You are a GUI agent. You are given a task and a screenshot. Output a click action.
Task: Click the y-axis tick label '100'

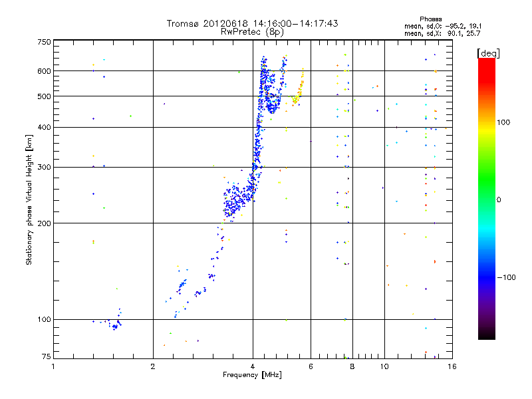44,320
